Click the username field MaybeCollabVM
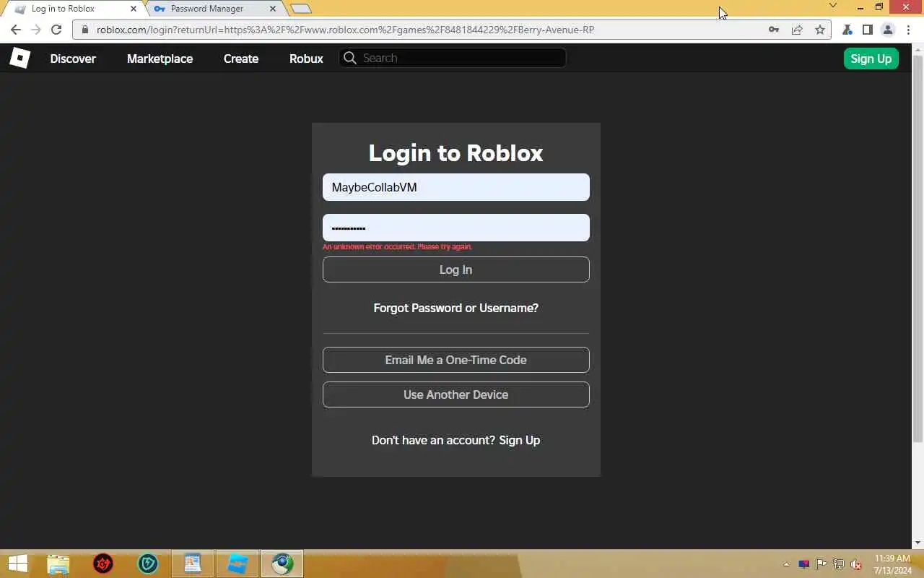Screen dimensions: 924x578 tap(456, 187)
